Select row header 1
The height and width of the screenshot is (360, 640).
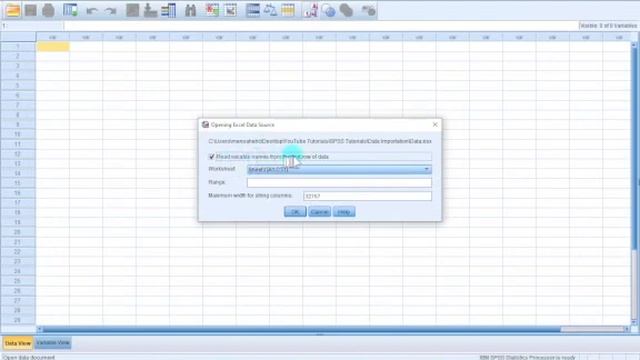click(x=18, y=47)
